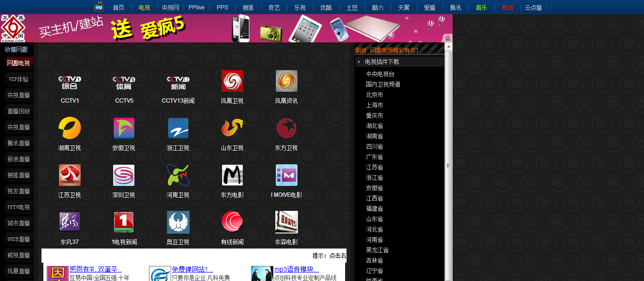Click the 互易中国 site logo
The image size is (644, 281).
pyautogui.click(x=13, y=28)
